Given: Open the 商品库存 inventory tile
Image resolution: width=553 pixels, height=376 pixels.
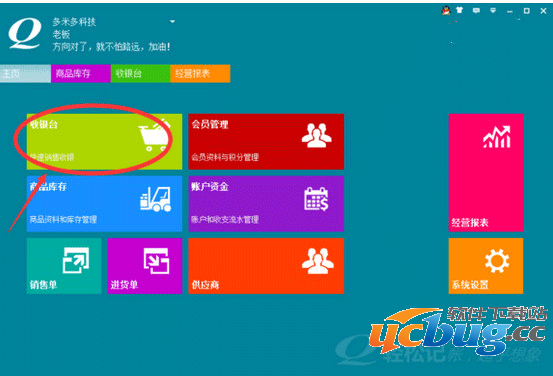Looking at the screenshot, I should pos(104,204).
